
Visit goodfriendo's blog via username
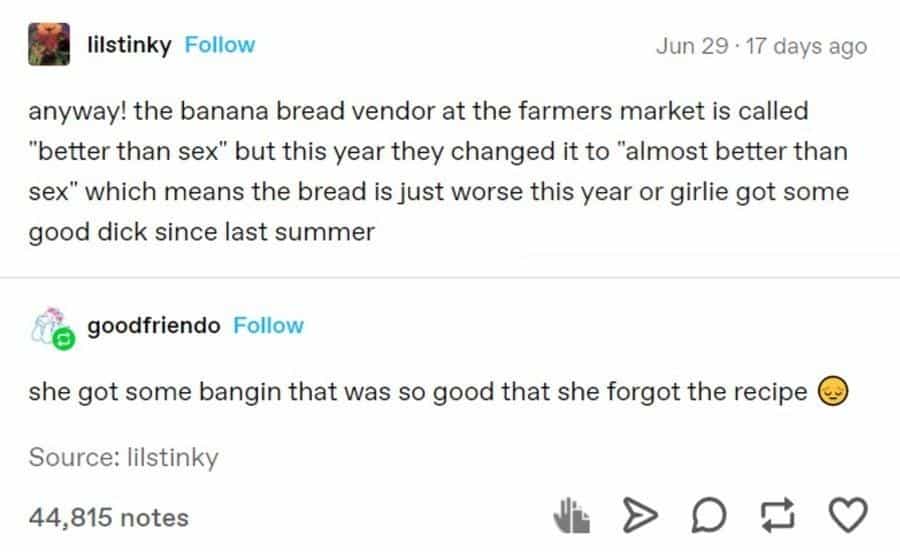point(154,326)
